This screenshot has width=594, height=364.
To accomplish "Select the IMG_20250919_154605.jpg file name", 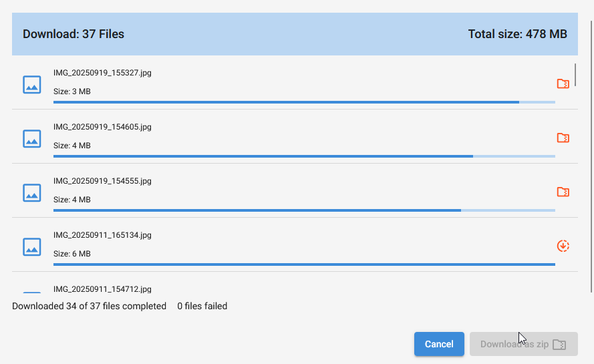I will click(x=102, y=127).
